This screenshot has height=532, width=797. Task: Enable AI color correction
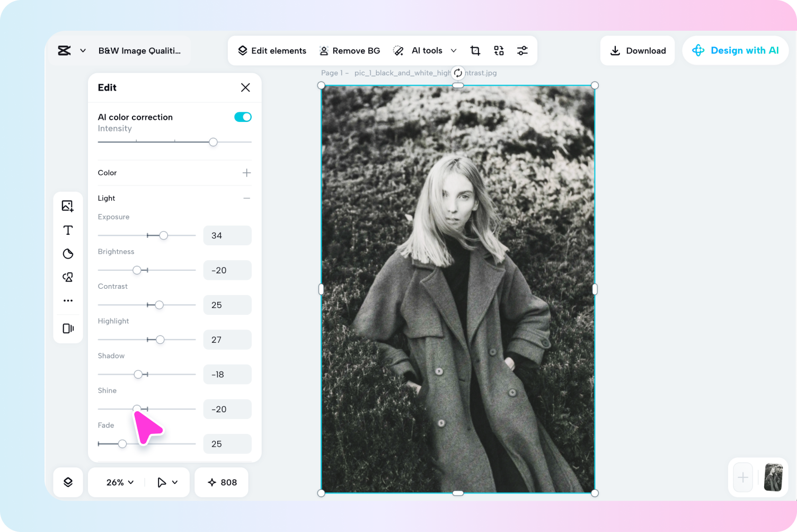point(243,117)
